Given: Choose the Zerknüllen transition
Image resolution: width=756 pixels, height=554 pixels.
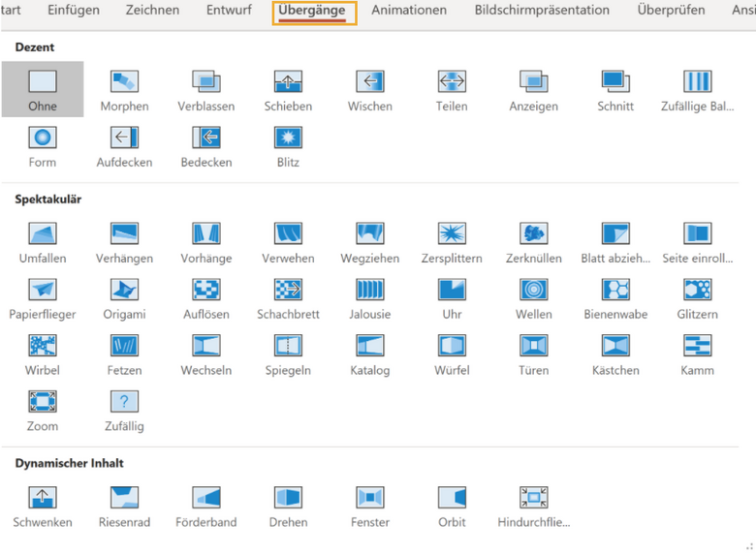Looking at the screenshot, I should coord(534,241).
